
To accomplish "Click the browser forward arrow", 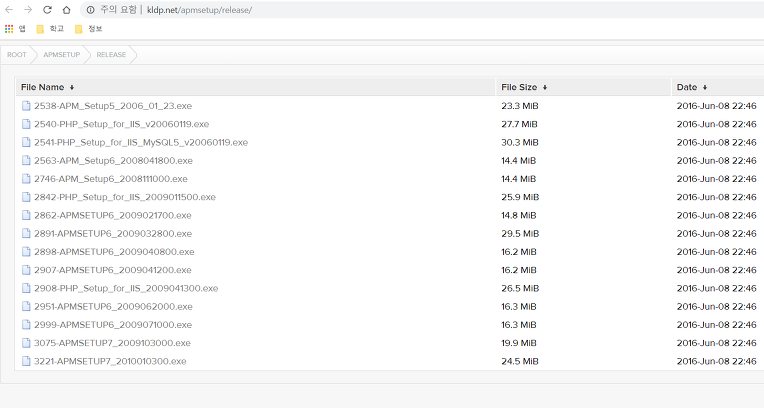I will click(x=28, y=10).
